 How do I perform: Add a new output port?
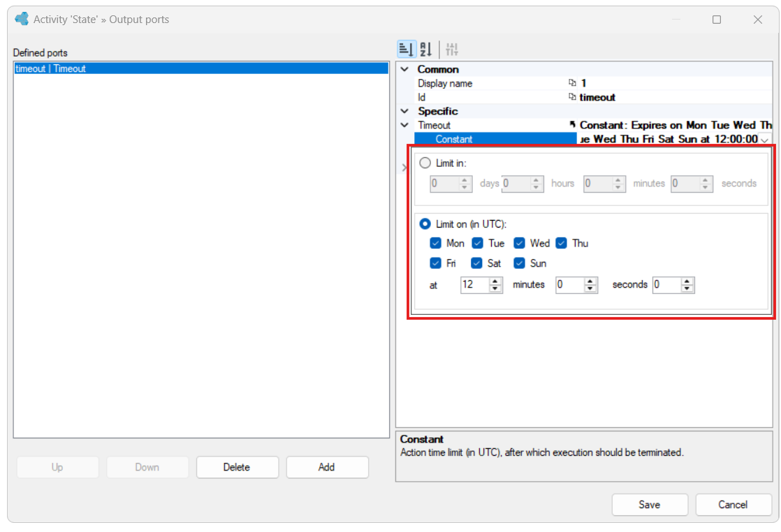[327, 467]
